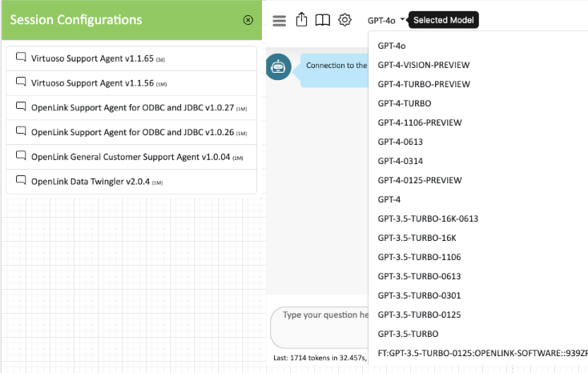Viewport: 588px width, 373px height.
Task: Select GPT-4-0314 model
Action: pyautogui.click(x=400, y=161)
